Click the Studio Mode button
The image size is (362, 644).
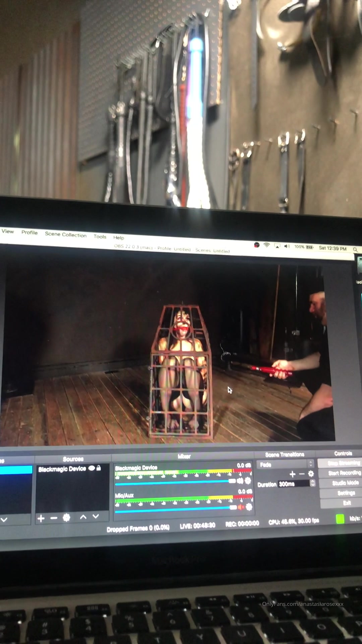tap(345, 483)
